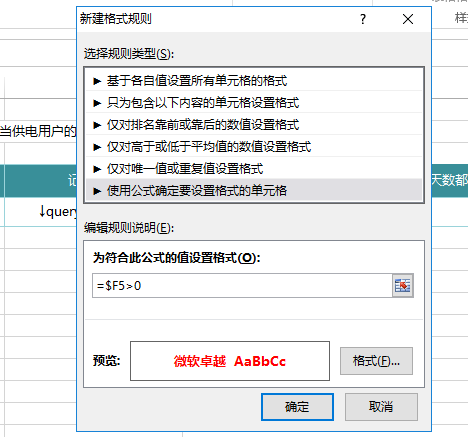This screenshot has width=468, height=437.
Task: Click arrow beside 仅对排名靠前或靠后的数值设置格式
Action: tap(97, 125)
